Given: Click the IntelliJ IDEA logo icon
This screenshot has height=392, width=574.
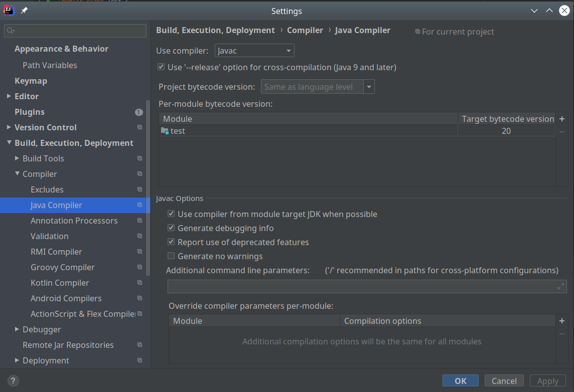Looking at the screenshot, I should click(9, 10).
